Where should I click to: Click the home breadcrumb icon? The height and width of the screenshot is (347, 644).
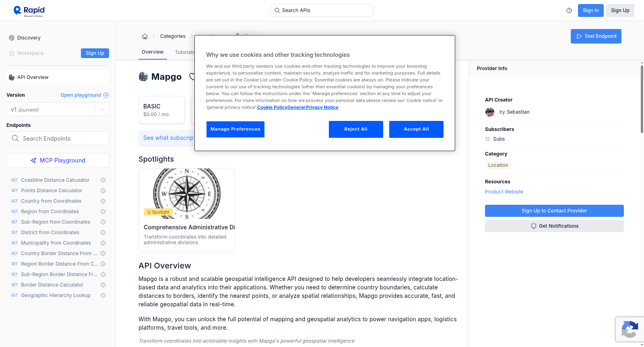(x=145, y=36)
